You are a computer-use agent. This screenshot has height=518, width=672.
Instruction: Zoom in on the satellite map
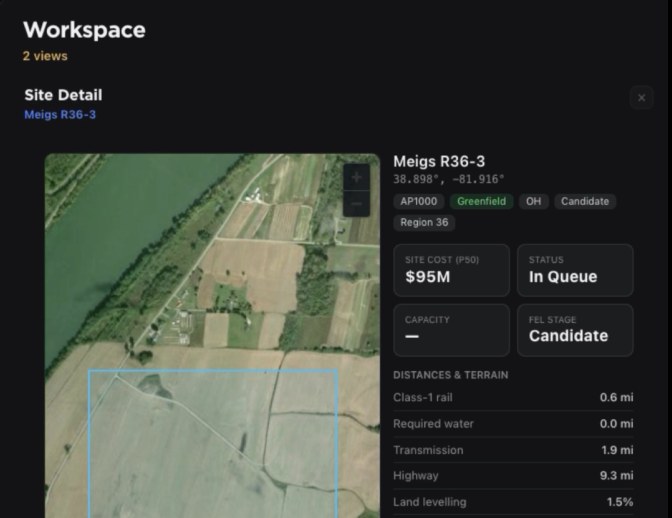(356, 177)
